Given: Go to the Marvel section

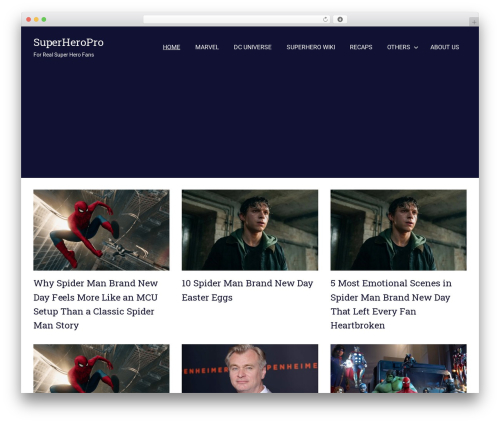Looking at the screenshot, I should tap(207, 47).
